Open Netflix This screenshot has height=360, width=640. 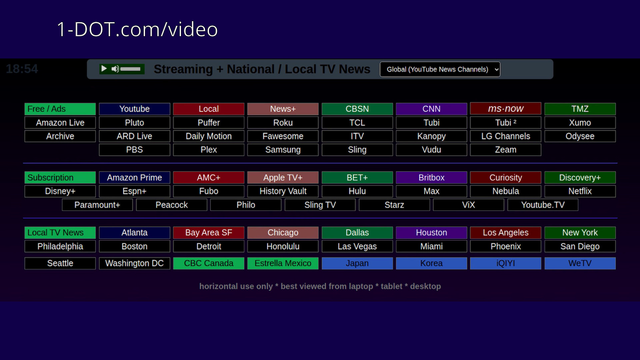tap(580, 191)
